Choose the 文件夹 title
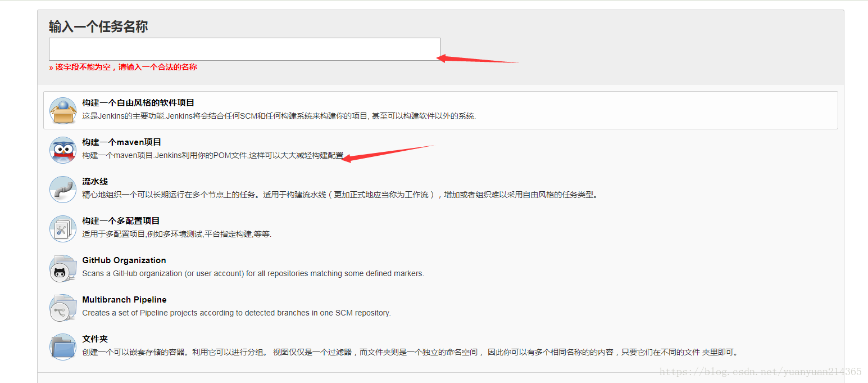 coord(95,339)
